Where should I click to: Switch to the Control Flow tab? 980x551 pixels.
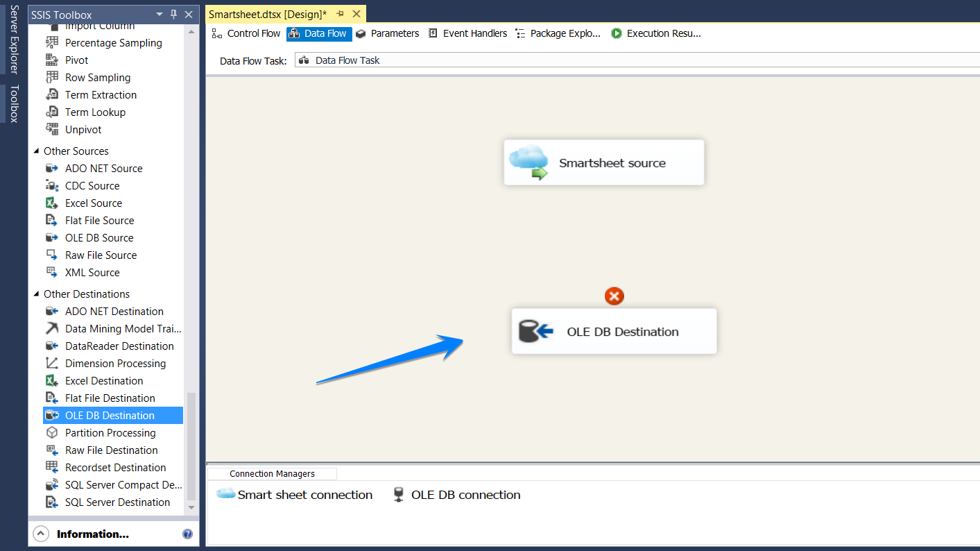[x=246, y=33]
